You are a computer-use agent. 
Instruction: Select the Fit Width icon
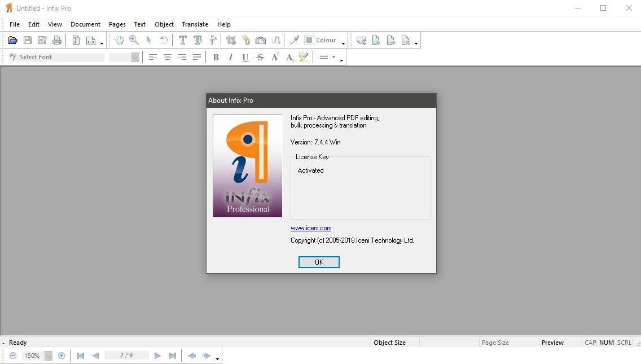(91, 40)
